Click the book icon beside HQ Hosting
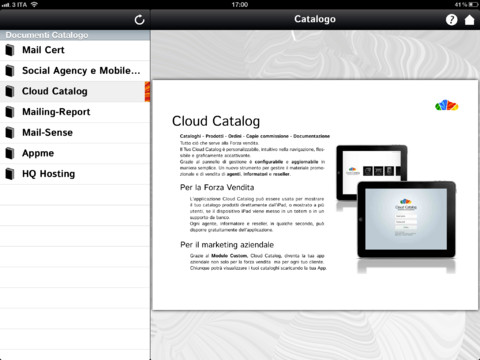480x360 pixels. pyautogui.click(x=10, y=174)
